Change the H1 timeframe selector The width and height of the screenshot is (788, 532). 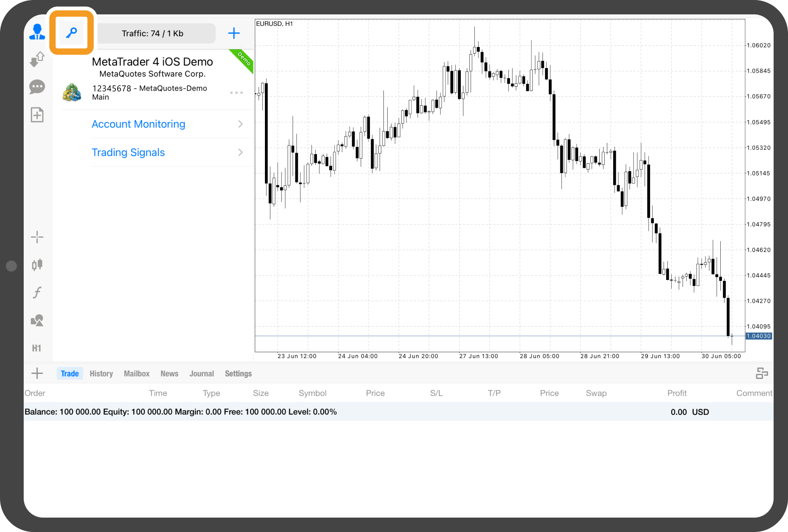(x=37, y=348)
